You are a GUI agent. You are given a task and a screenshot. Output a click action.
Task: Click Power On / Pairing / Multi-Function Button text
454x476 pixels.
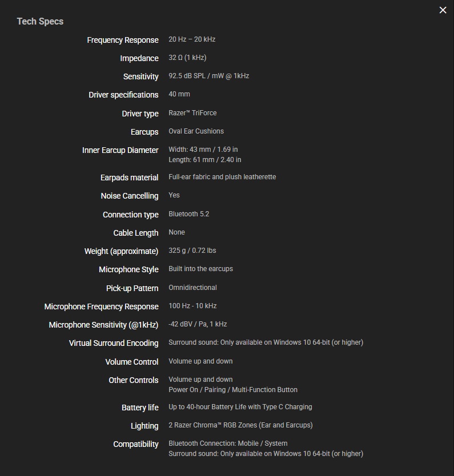click(x=232, y=390)
